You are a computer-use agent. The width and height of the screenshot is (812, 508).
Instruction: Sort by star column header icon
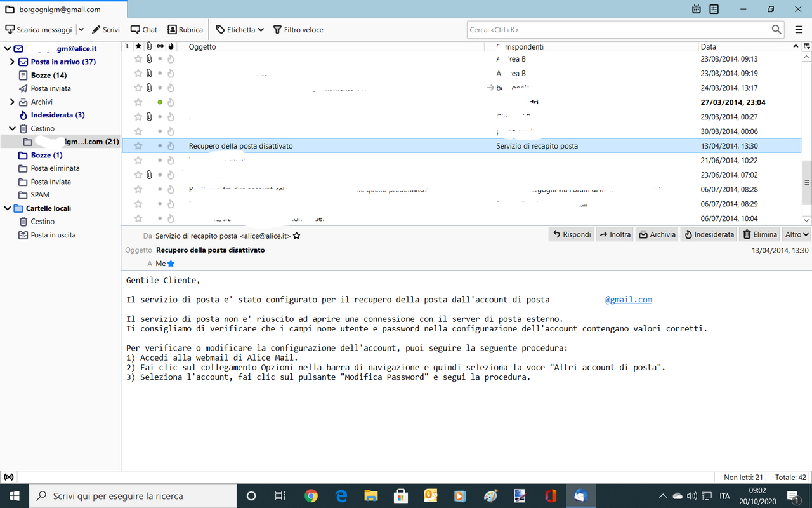click(138, 47)
